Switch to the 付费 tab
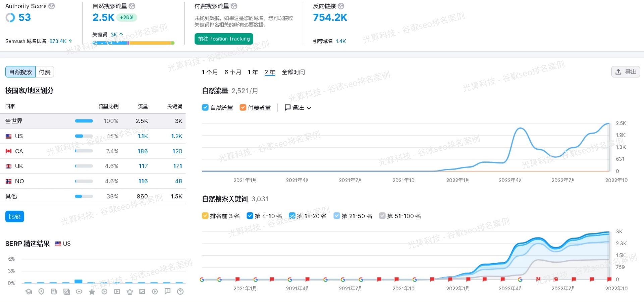The image size is (644, 302). click(45, 71)
